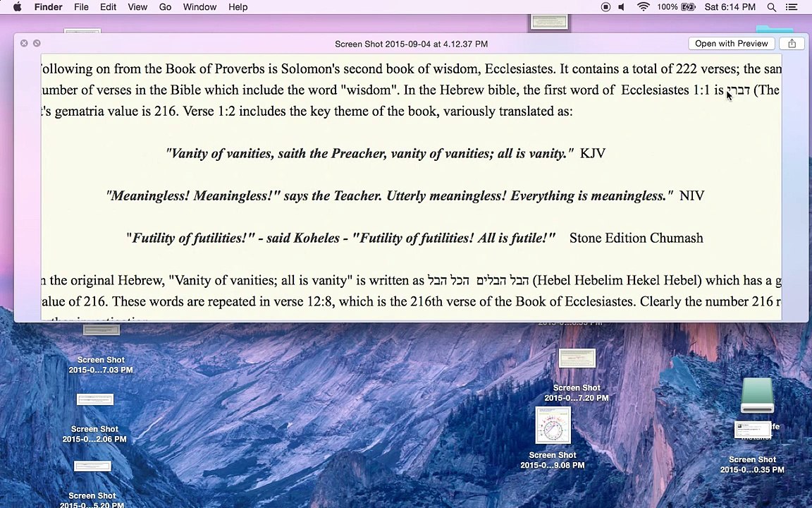The image size is (812, 508).
Task: Open Spotlight search
Action: [x=771, y=7]
